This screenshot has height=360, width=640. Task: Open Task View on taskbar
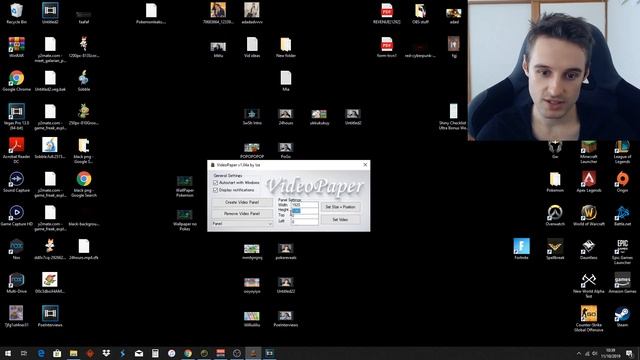coord(24,353)
